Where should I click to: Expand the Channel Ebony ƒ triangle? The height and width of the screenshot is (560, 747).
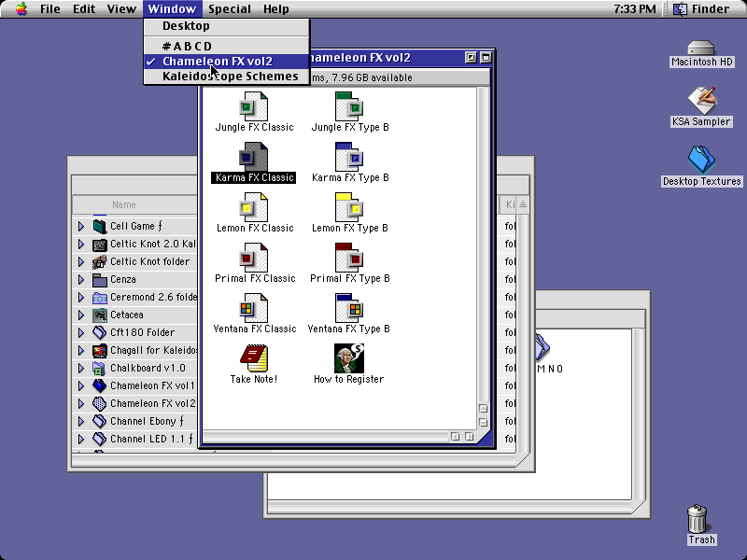pos(81,422)
